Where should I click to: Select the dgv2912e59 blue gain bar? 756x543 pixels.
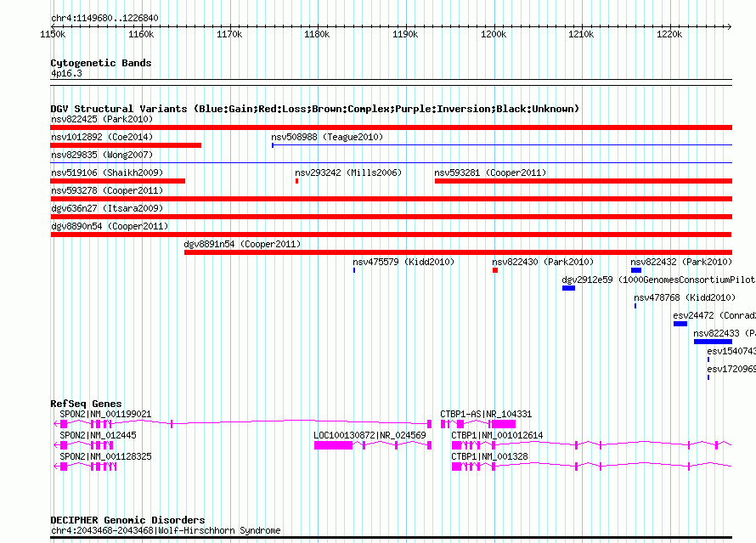568,288
